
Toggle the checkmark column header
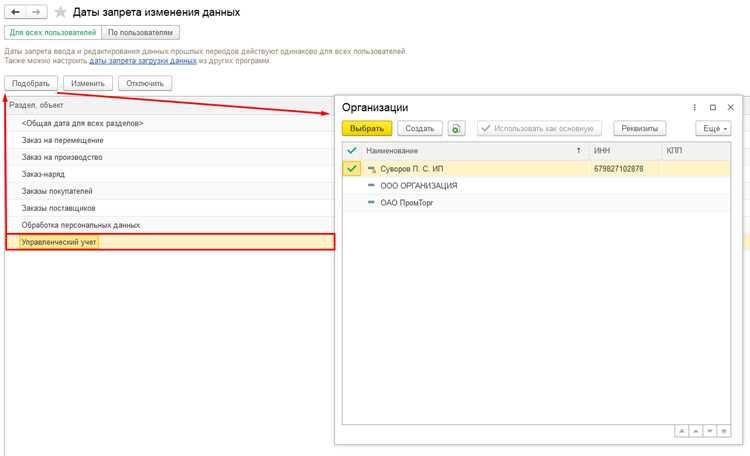click(x=352, y=151)
